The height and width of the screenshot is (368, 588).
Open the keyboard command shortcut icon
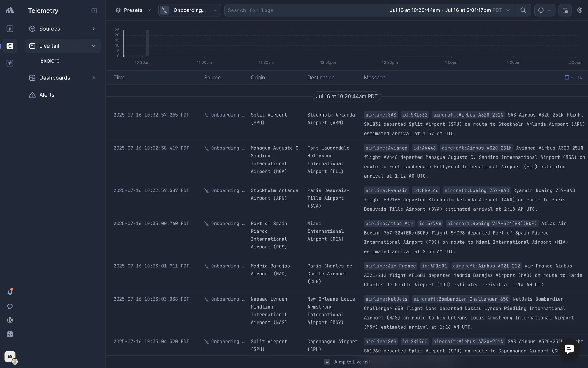[x=10, y=334]
